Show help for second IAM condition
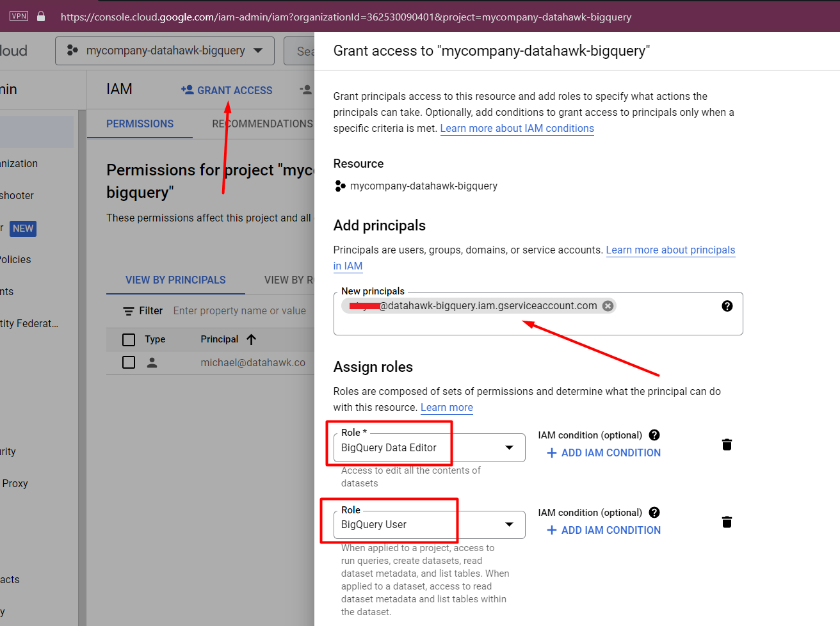840x626 pixels. (x=654, y=513)
